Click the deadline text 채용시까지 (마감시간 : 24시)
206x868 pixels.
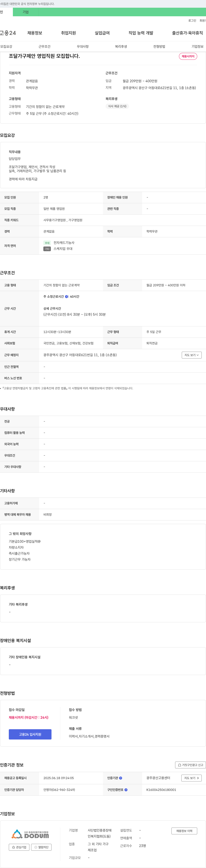(28, 717)
